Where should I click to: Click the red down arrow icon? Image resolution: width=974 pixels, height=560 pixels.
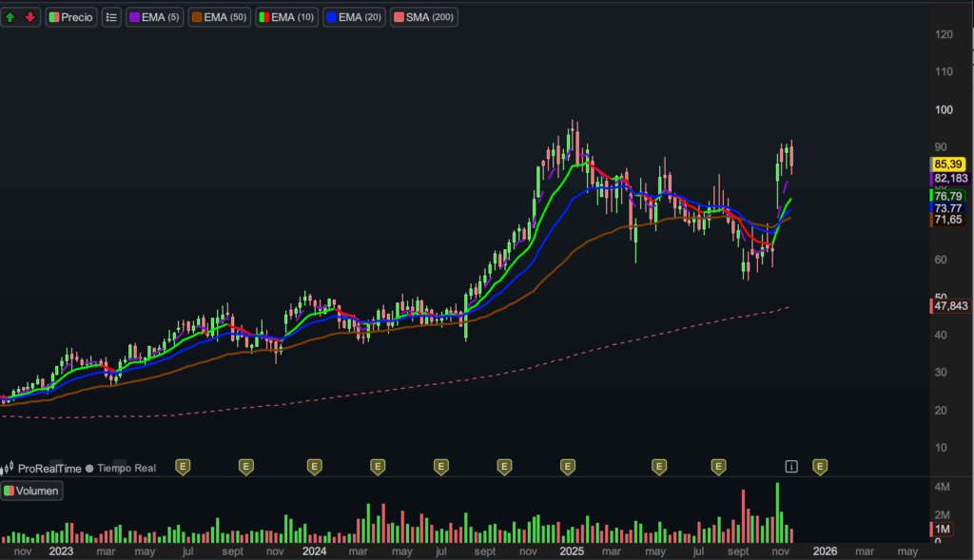tap(29, 17)
